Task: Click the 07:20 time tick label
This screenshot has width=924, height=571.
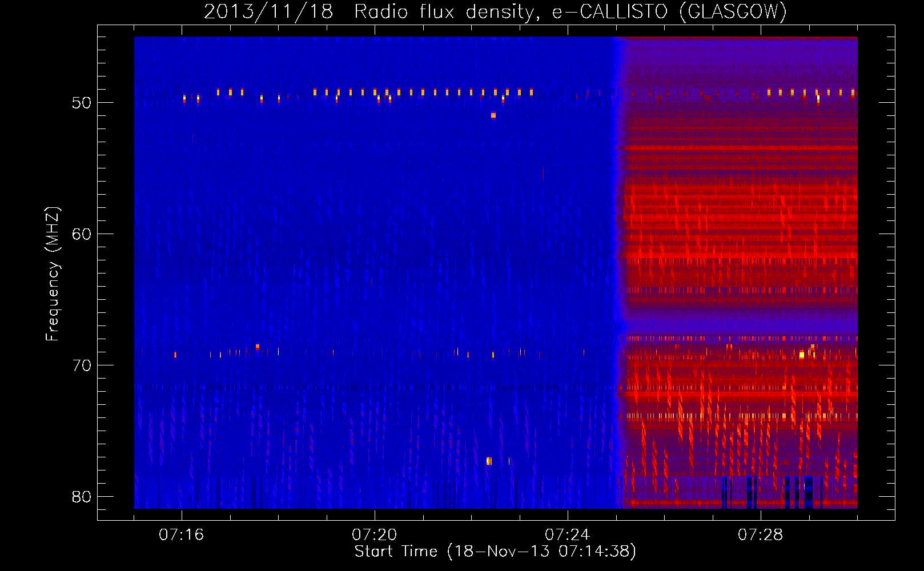Action: pyautogui.click(x=375, y=535)
